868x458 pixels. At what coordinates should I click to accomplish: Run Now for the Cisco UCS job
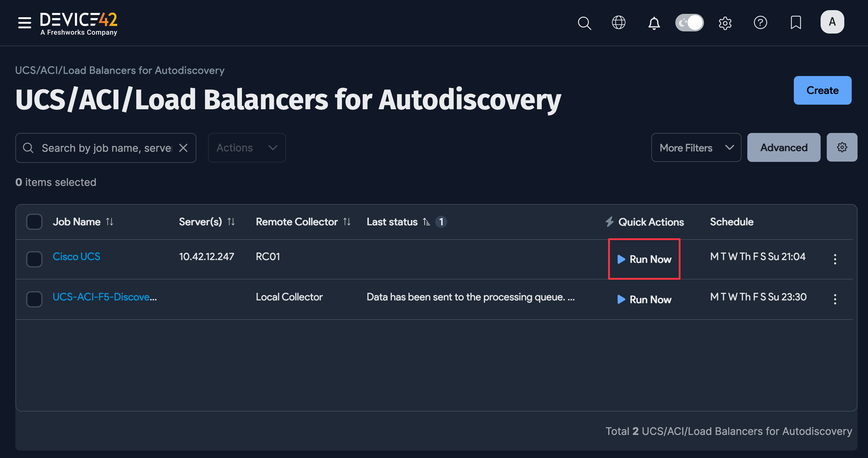(x=644, y=259)
